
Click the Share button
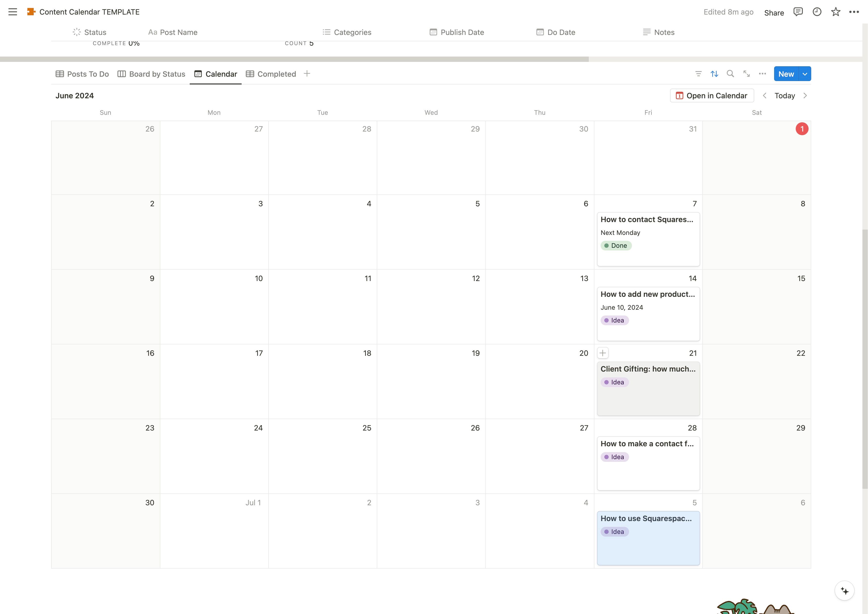pyautogui.click(x=774, y=12)
